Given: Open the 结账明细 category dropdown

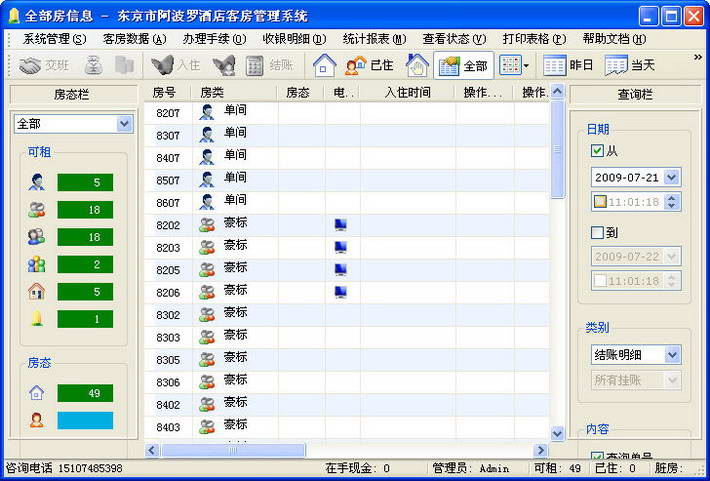Looking at the screenshot, I should pyautogui.click(x=672, y=355).
